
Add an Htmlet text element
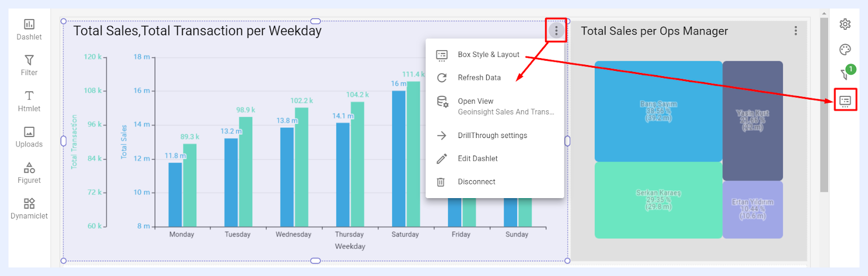tap(29, 101)
